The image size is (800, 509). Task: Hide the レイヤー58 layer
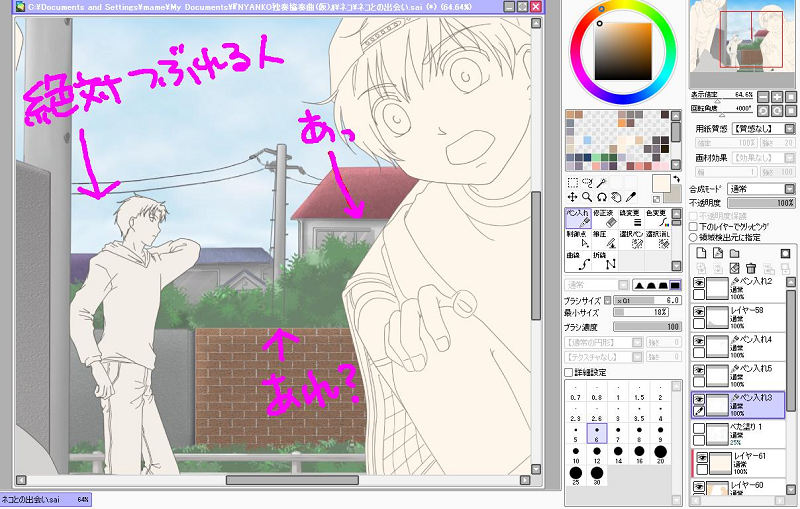[x=699, y=312]
